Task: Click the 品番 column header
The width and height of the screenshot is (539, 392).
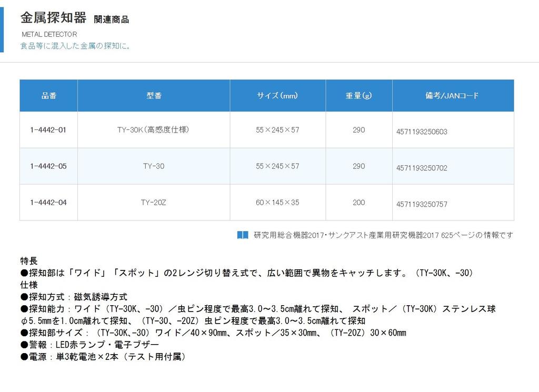Action: click(48, 96)
